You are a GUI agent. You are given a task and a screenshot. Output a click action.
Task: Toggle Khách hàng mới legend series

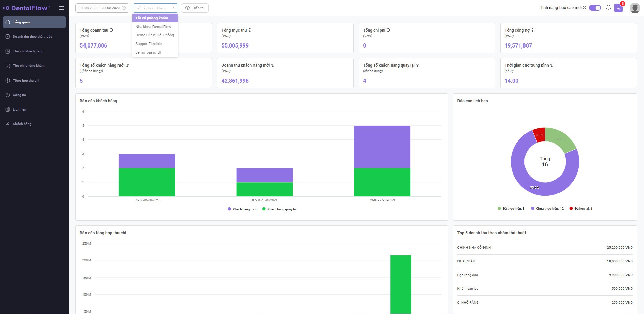tap(242, 209)
